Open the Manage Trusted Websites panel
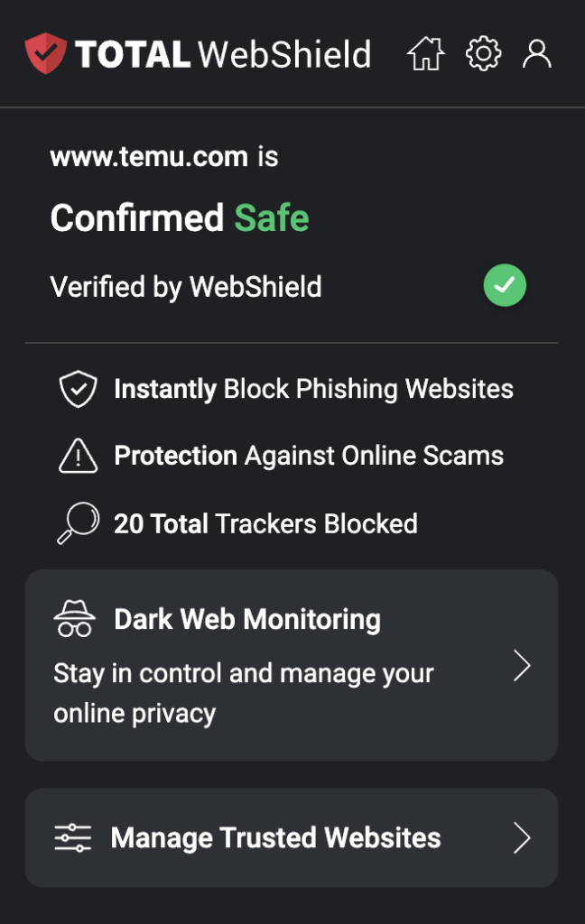 coord(275,837)
